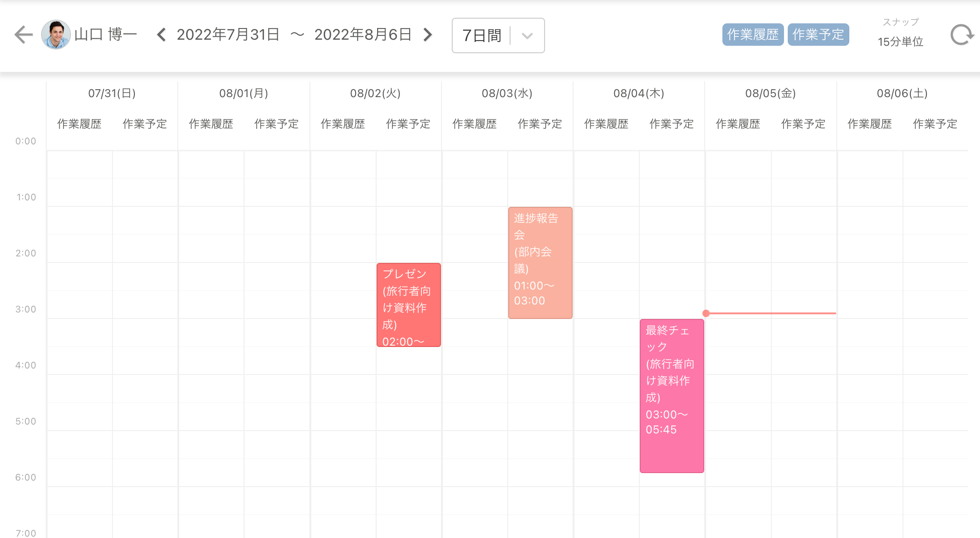The image size is (980, 538).
Task: Select the 08/02(火) day header
Action: coord(375,93)
